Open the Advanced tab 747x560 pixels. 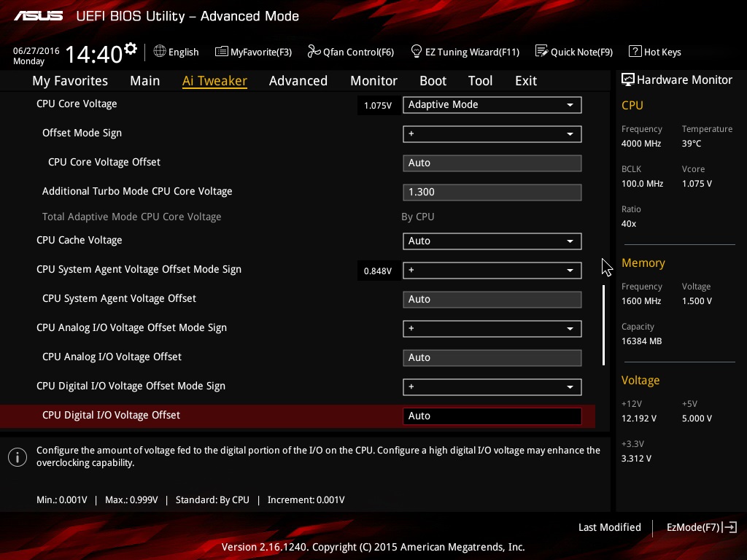(x=298, y=81)
